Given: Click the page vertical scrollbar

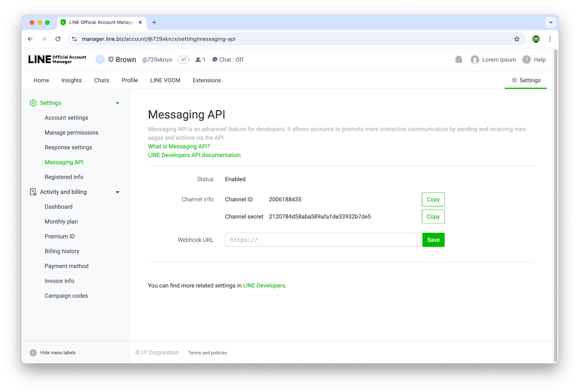Looking at the screenshot, I should click(x=556, y=206).
